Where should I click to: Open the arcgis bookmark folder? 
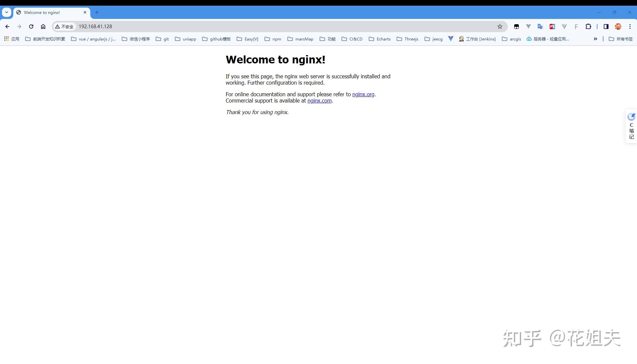point(512,39)
